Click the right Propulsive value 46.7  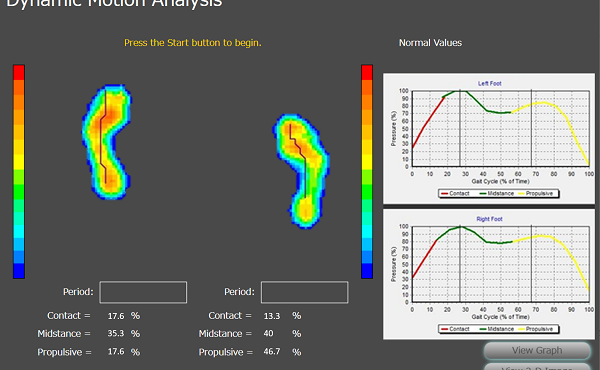click(x=272, y=351)
